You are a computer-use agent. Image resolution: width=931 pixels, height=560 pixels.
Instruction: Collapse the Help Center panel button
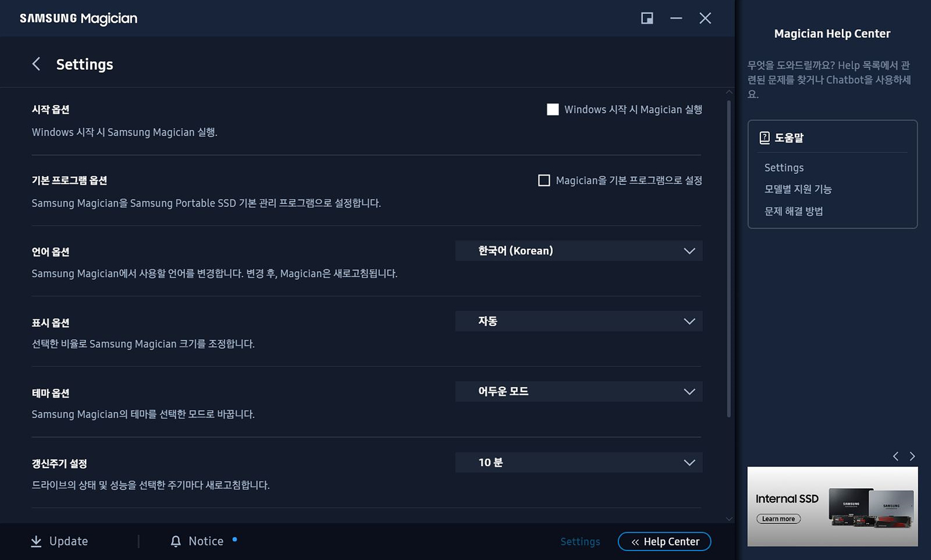[x=665, y=541]
